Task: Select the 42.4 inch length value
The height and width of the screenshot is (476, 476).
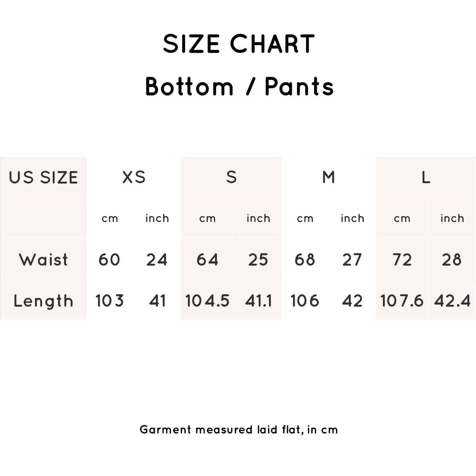Action: pos(452,301)
